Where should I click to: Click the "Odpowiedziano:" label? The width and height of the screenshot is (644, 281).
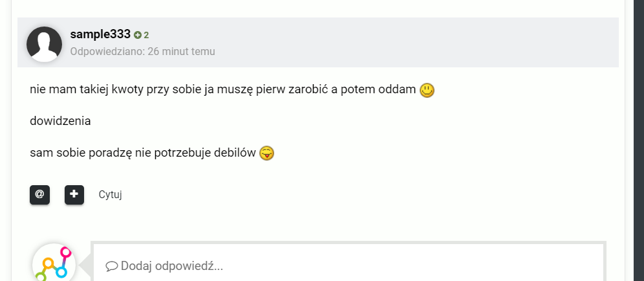point(107,51)
